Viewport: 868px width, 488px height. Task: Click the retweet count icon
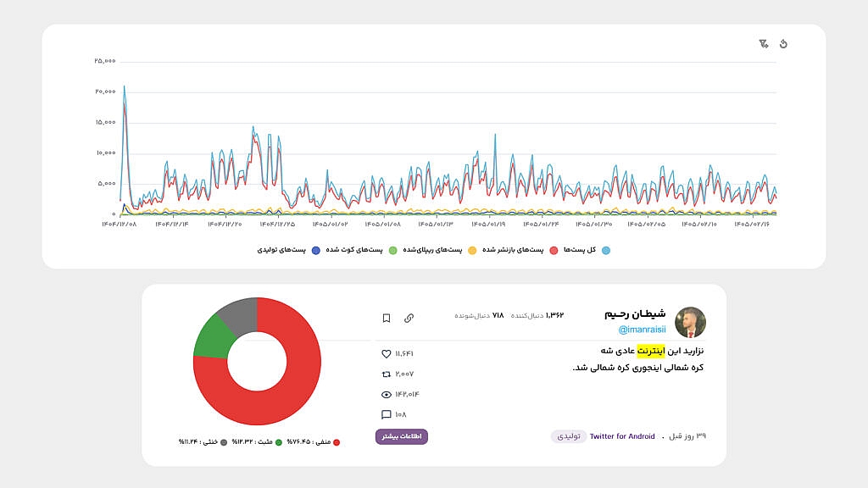[387, 374]
